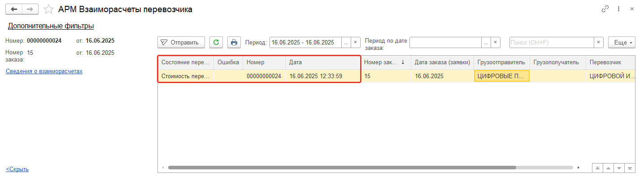Viewport: 644px width, 177px height.
Task: Open print via printer icon
Action: (234, 42)
